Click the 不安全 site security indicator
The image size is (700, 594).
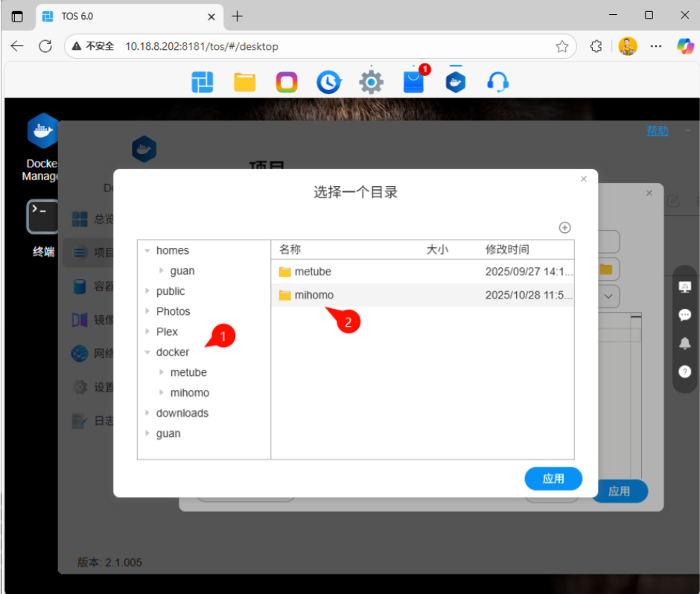[x=93, y=46]
